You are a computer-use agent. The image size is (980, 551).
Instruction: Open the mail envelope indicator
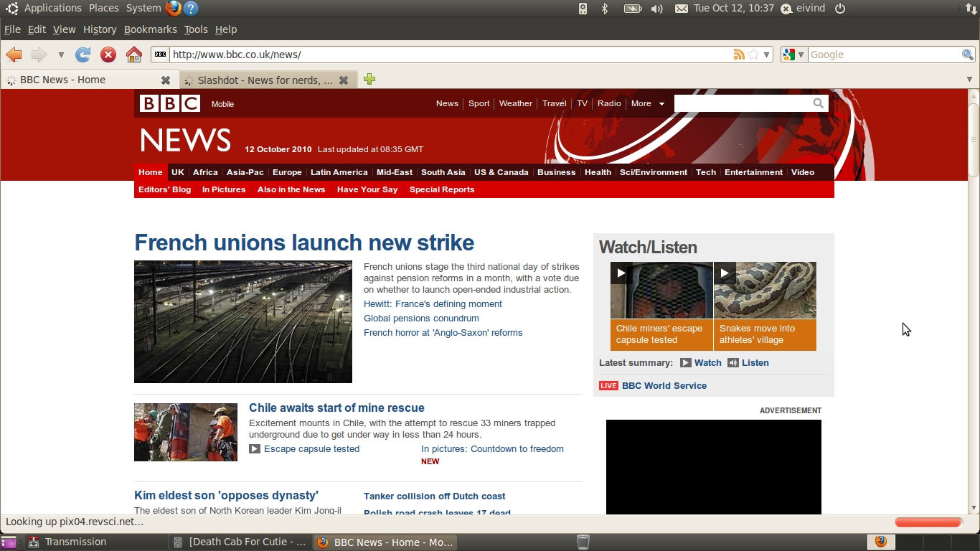tap(682, 9)
